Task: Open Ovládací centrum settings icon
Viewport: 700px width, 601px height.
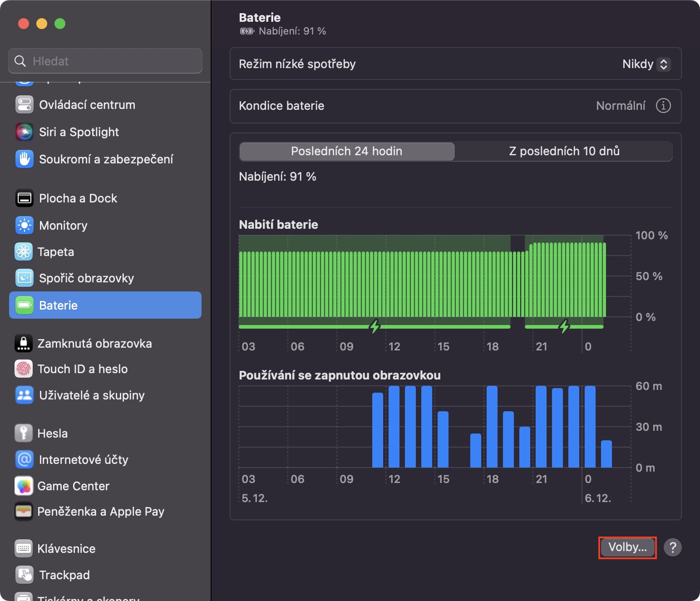Action: pos(24,105)
